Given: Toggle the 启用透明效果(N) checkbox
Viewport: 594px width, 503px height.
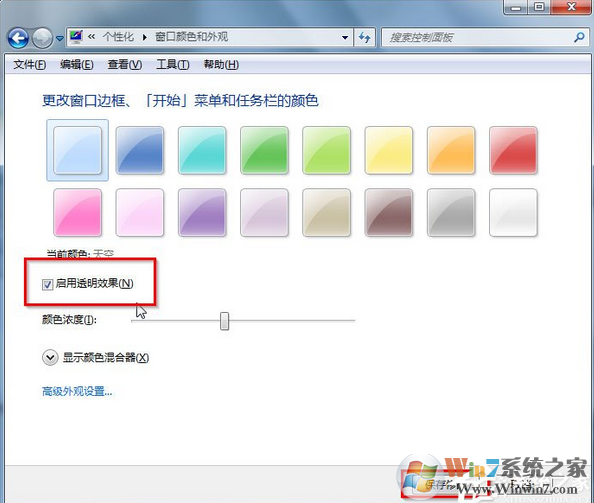Looking at the screenshot, I should 47,284.
